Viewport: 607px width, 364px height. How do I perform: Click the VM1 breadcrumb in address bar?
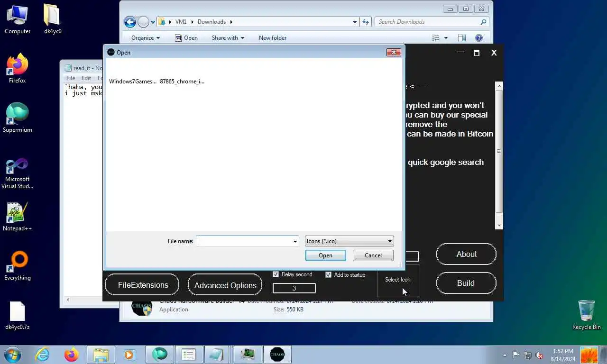pos(181,22)
